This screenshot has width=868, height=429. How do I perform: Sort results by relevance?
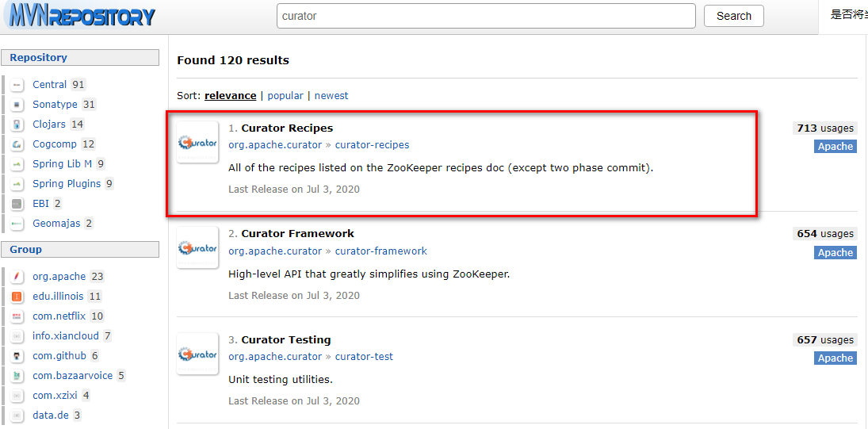[x=231, y=96]
